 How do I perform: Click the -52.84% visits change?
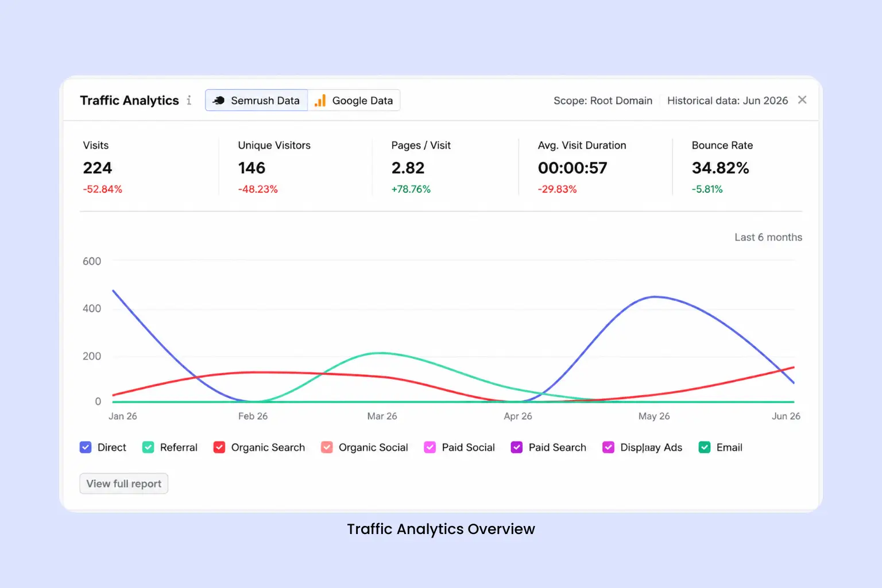103,189
